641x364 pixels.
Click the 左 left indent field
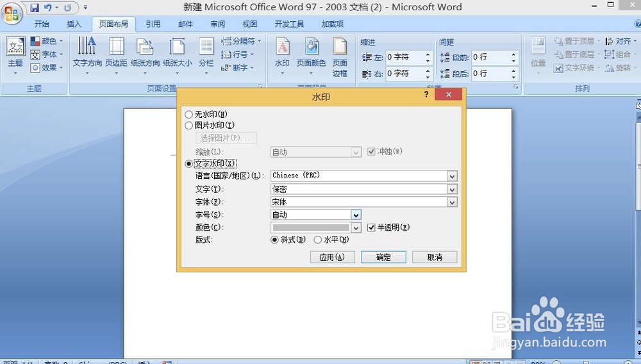[x=406, y=57]
